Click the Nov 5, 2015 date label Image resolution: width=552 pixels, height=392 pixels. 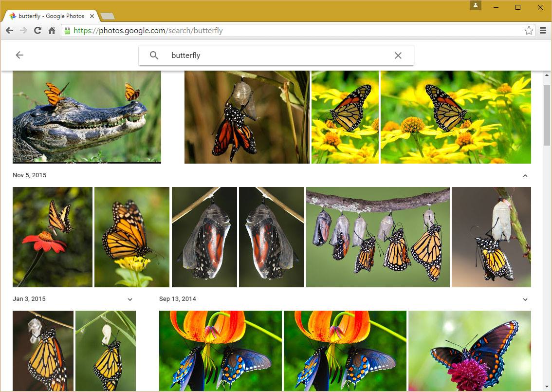tap(30, 175)
